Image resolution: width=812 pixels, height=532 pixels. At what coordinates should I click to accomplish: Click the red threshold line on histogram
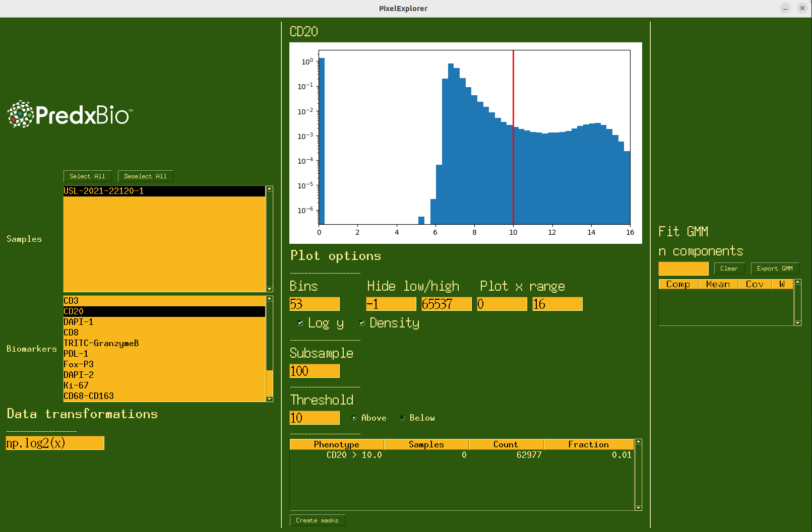(513, 137)
